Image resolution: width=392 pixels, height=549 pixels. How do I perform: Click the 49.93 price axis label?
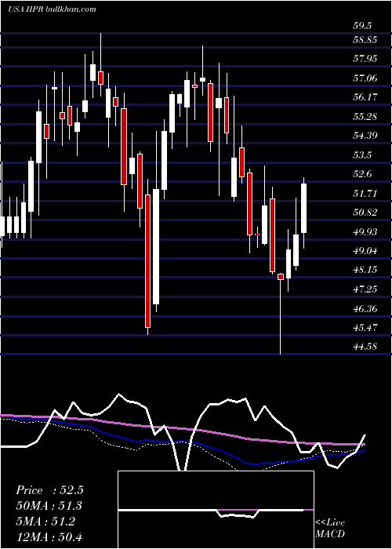365,232
